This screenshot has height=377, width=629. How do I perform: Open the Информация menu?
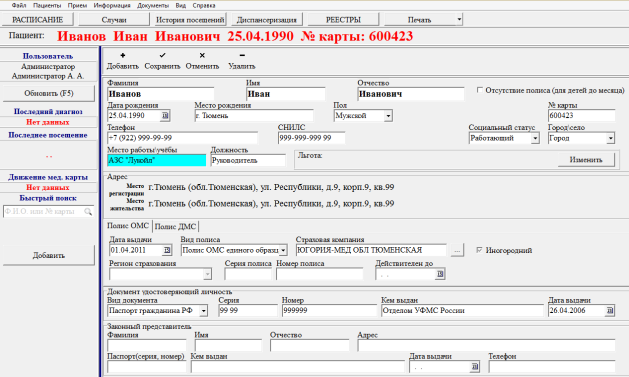pyautogui.click(x=112, y=5)
